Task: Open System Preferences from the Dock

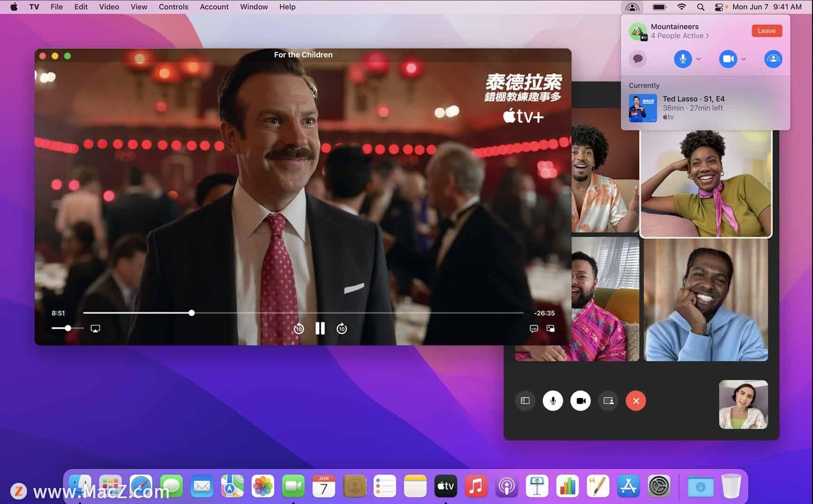Action: click(x=659, y=486)
